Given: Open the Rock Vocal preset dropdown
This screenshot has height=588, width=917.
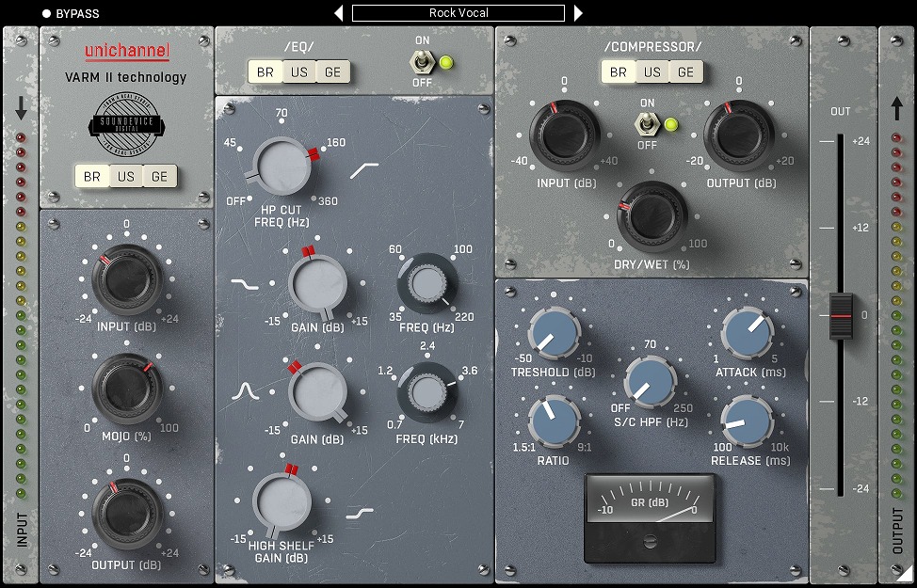Looking at the screenshot, I should 458,13.
